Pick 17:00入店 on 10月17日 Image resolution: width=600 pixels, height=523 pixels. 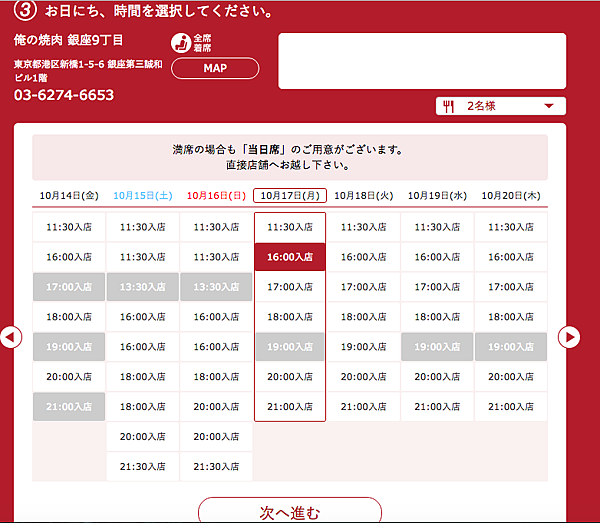[x=290, y=287]
